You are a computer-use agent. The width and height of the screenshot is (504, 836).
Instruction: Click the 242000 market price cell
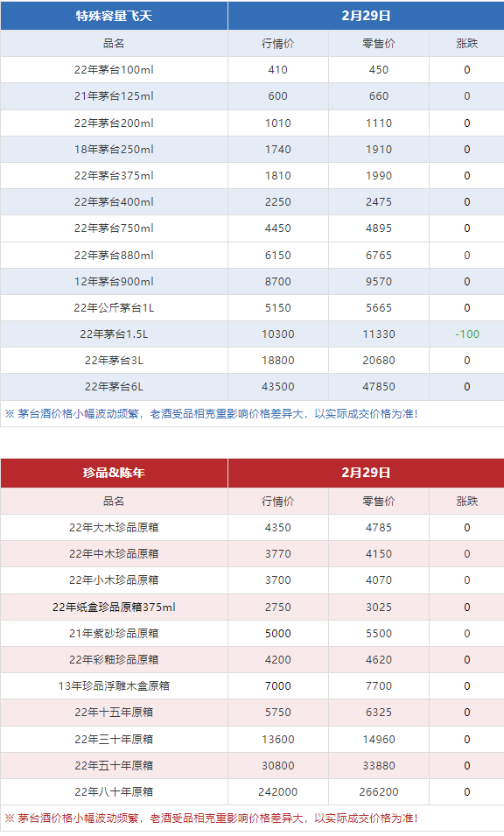(278, 791)
